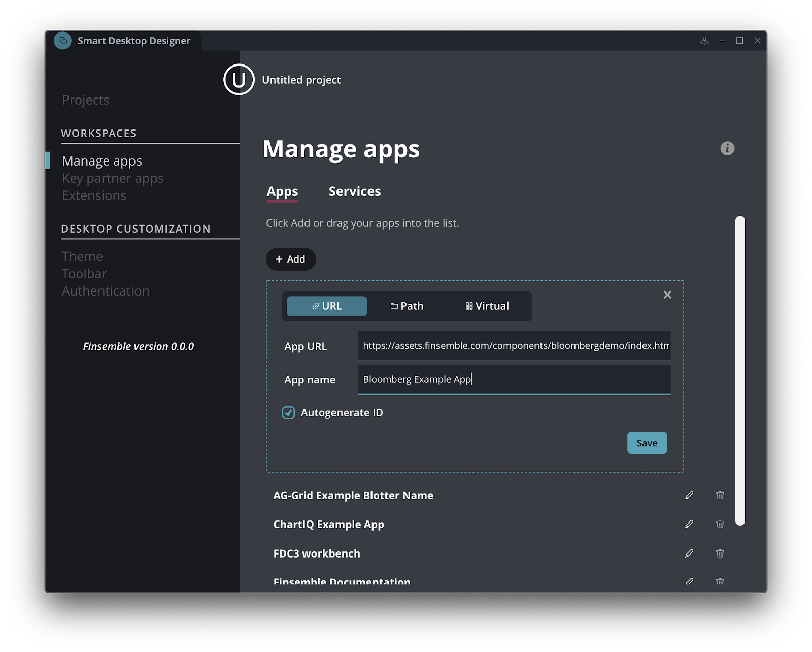This screenshot has height=652, width=812.
Task: Edit FDC3 workbench with pencil icon
Action: click(689, 553)
